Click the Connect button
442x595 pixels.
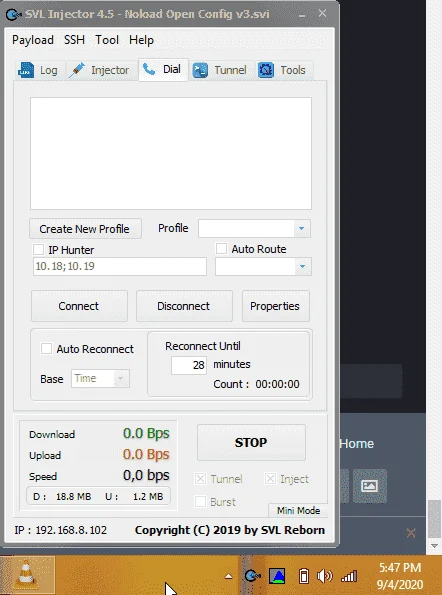(x=79, y=306)
